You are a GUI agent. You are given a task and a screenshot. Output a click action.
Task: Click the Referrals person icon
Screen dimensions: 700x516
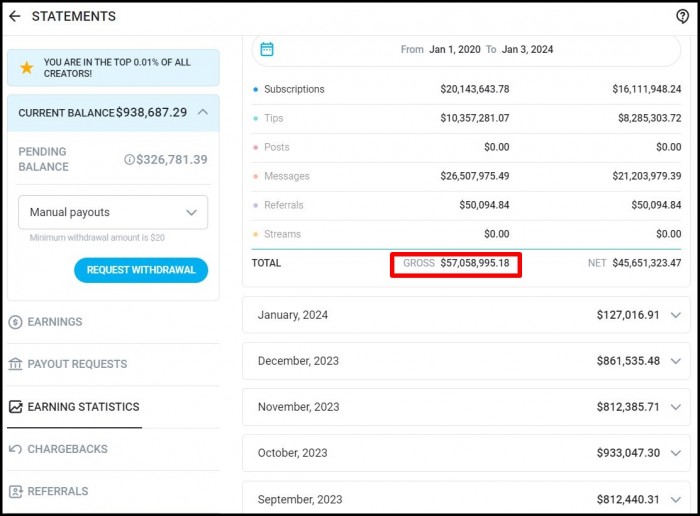pos(15,491)
